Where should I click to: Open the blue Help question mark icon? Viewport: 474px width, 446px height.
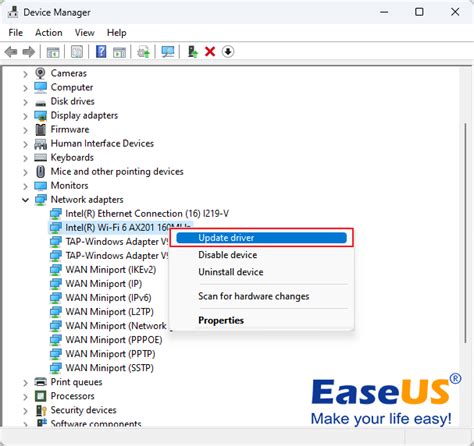tap(101, 52)
